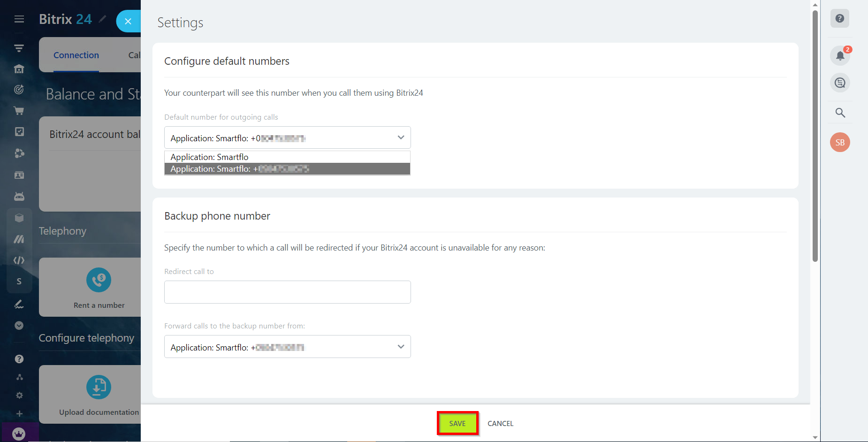Close the Settings slider panel

point(128,21)
